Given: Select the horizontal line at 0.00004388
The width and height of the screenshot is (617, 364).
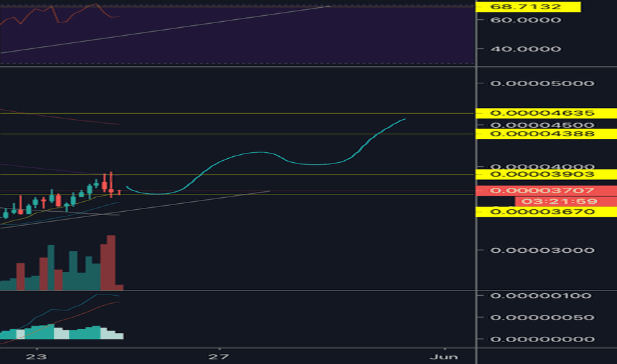Looking at the screenshot, I should (x=236, y=134).
